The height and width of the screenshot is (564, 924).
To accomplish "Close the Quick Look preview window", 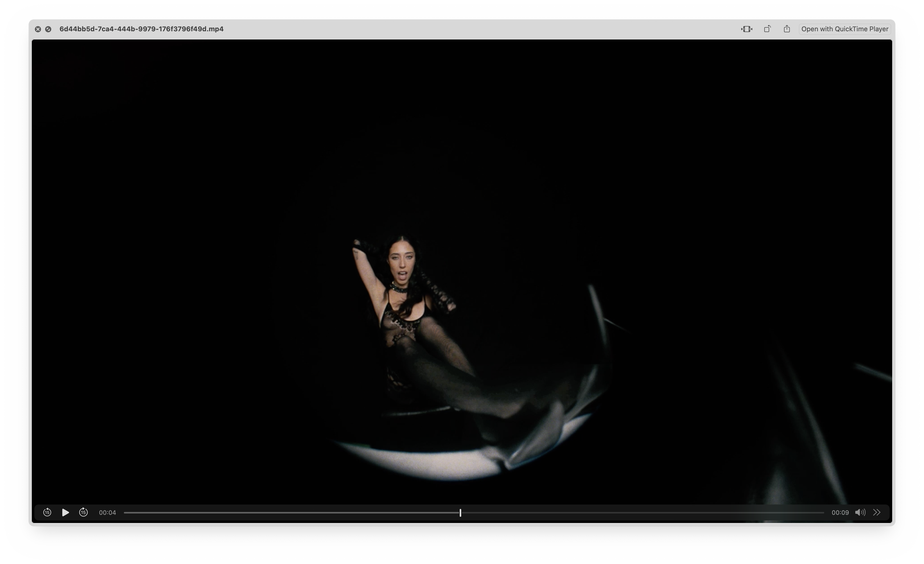I will tap(38, 29).
